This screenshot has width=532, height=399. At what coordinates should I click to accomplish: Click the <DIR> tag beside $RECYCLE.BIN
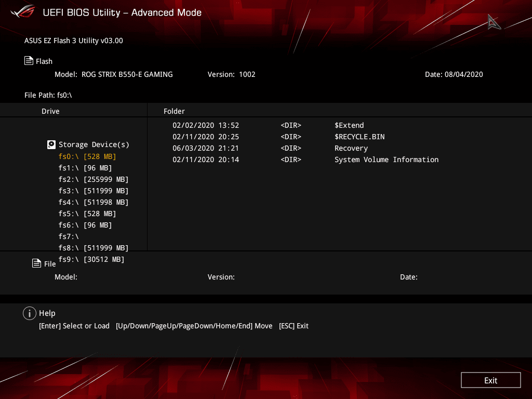(291, 137)
